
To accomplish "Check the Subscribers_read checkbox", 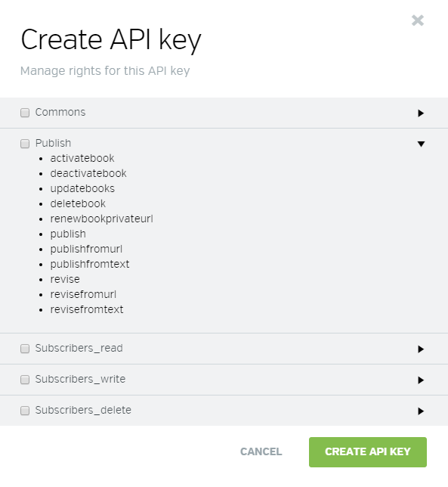I will pyautogui.click(x=25, y=349).
